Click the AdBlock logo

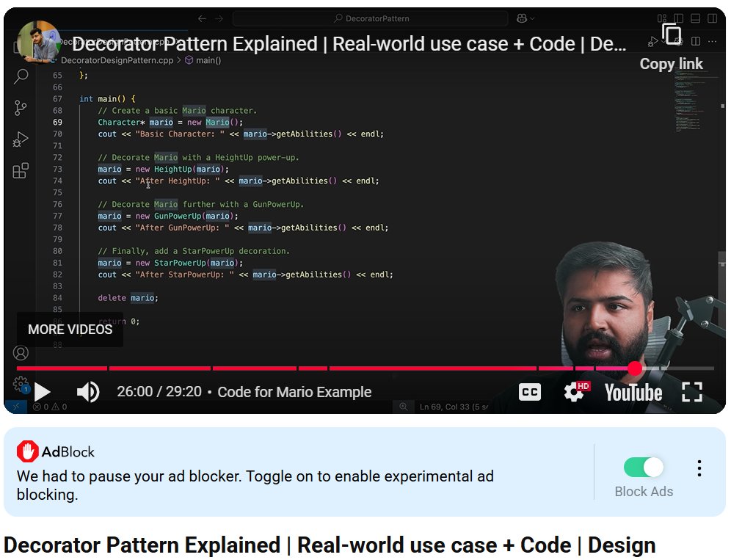[56, 451]
